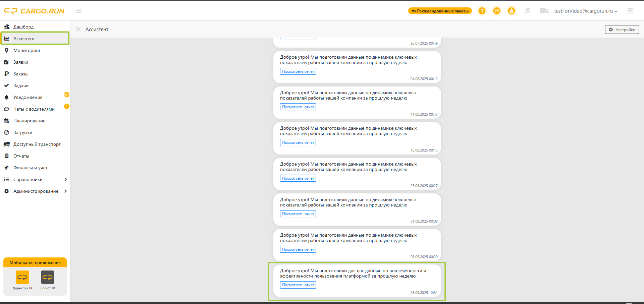Click the 28.07.2025 00:49 timestamp
644x304 pixels.
(x=424, y=43)
